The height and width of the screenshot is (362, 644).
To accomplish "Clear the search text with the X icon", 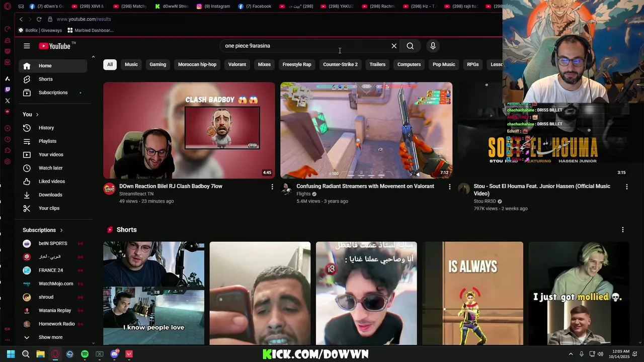I will point(394,46).
